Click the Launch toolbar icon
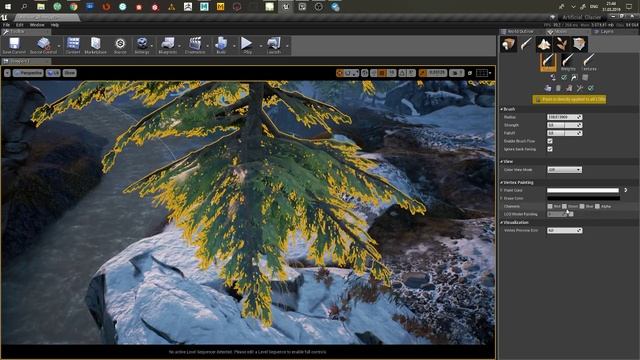 click(273, 46)
